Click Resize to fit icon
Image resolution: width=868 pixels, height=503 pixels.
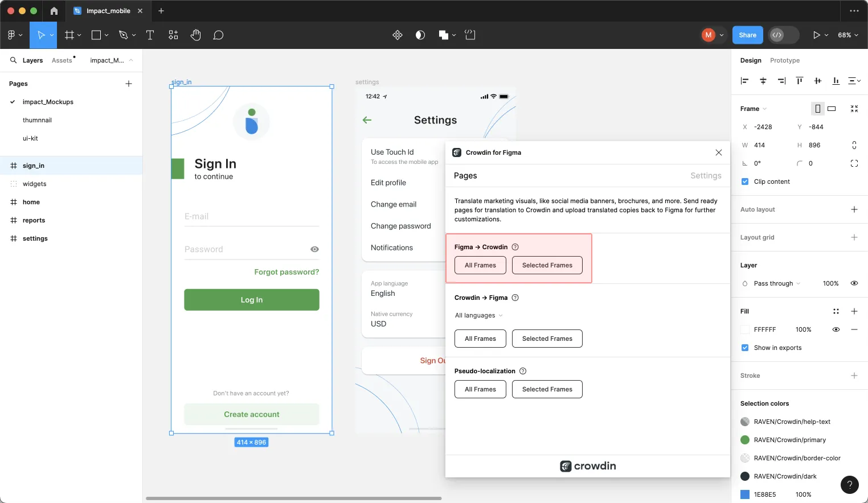(x=854, y=109)
